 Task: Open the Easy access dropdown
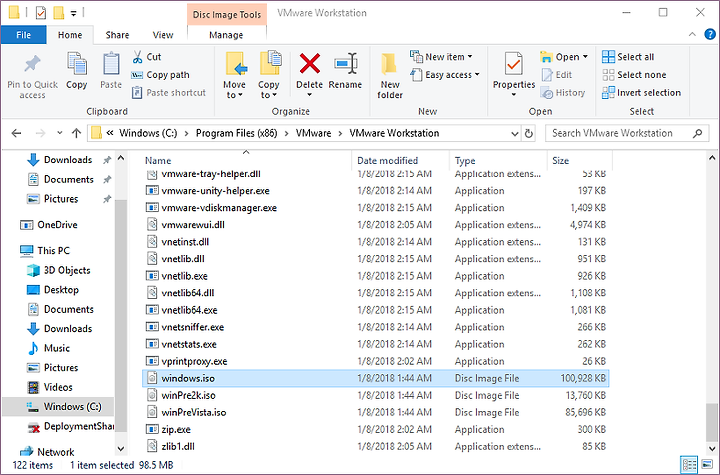(x=444, y=75)
